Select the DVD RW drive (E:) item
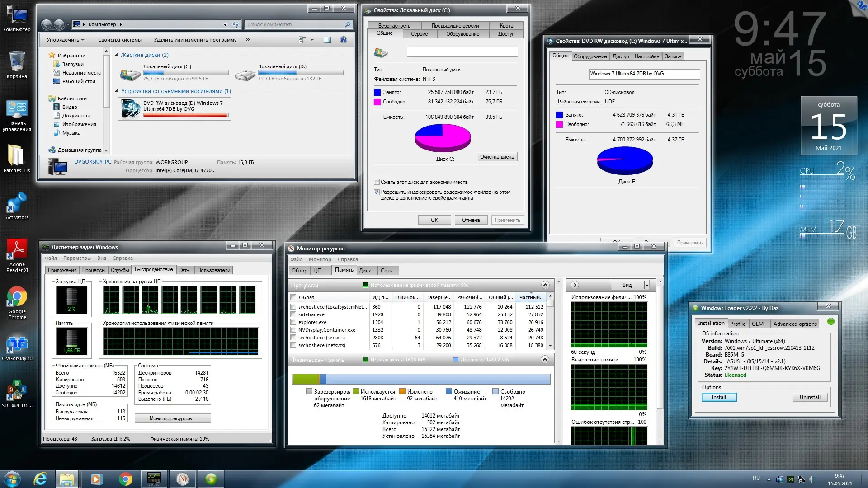Screen dimensions: 868x488 (x=175, y=109)
